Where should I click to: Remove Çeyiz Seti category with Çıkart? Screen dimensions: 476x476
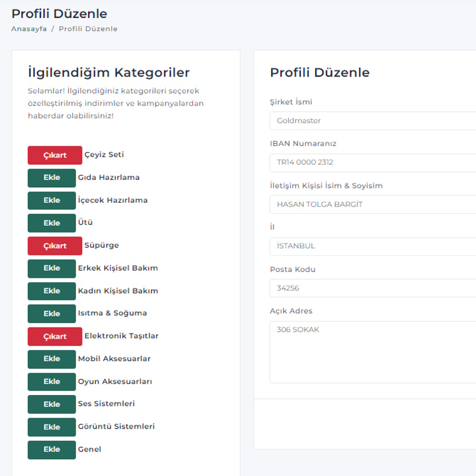click(x=55, y=155)
